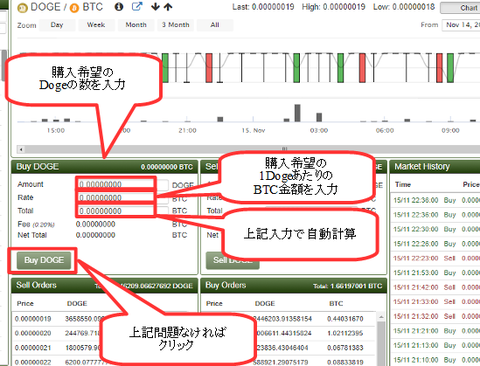Set chart zoom to All

pos(215,25)
